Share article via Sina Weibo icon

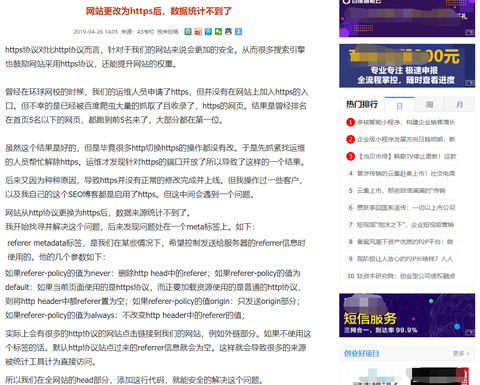coord(198,32)
